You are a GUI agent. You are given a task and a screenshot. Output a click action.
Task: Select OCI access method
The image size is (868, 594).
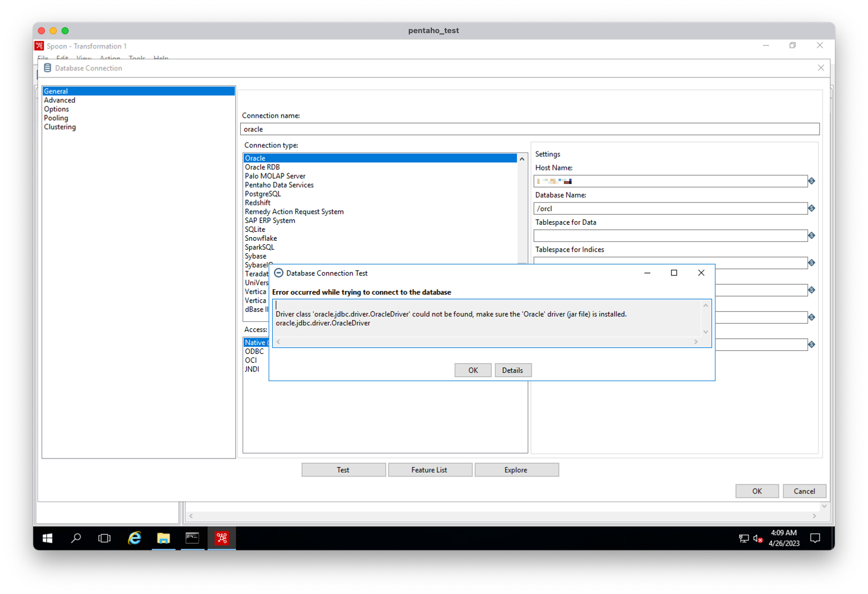(251, 360)
